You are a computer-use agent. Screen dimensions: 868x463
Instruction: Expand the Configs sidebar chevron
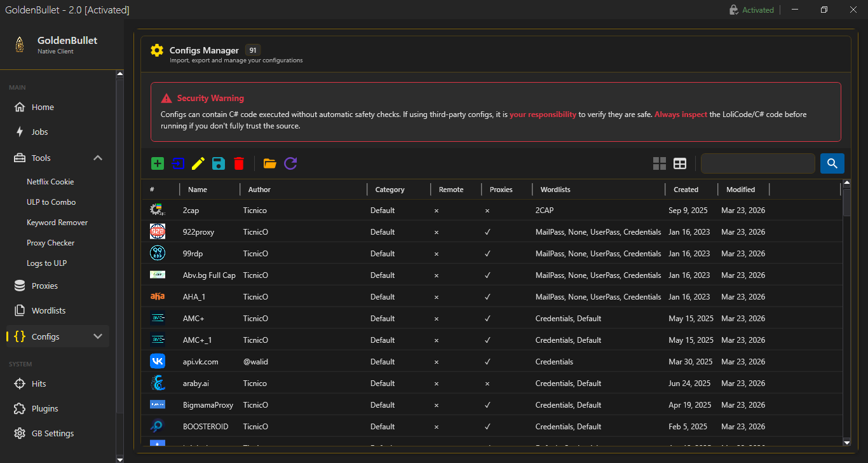tap(98, 336)
